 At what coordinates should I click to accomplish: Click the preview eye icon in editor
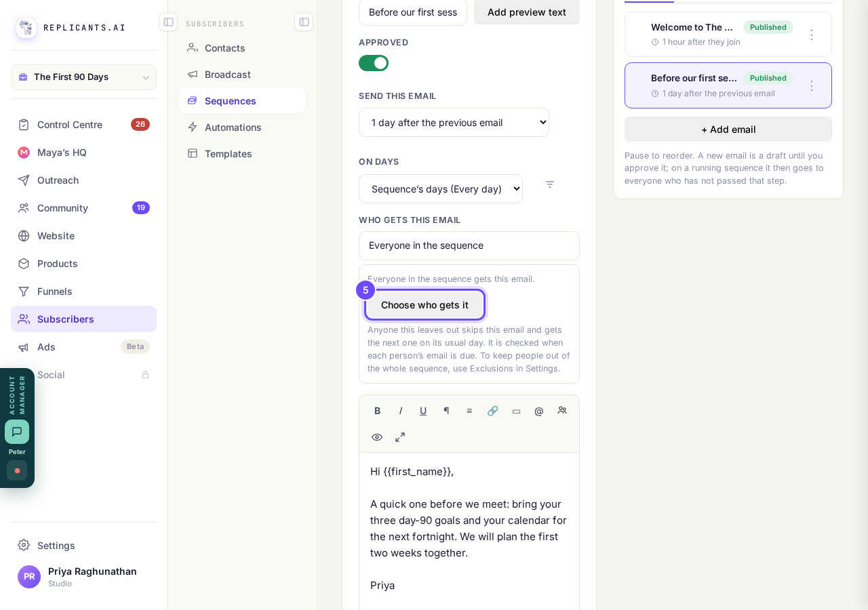point(377,437)
